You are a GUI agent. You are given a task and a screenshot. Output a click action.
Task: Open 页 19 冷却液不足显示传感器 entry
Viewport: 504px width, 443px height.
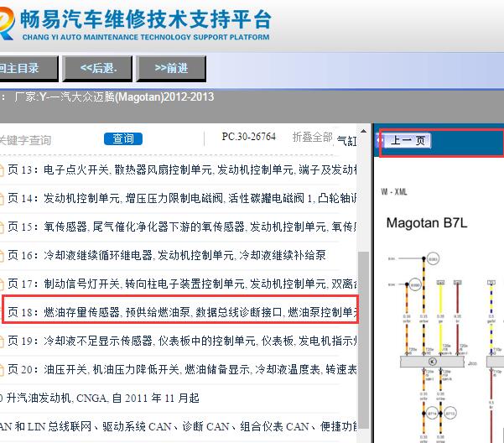pyautogui.click(x=182, y=341)
